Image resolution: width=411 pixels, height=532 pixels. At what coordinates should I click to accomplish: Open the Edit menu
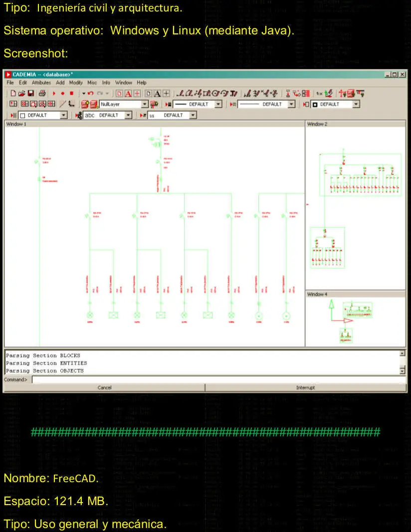(23, 82)
